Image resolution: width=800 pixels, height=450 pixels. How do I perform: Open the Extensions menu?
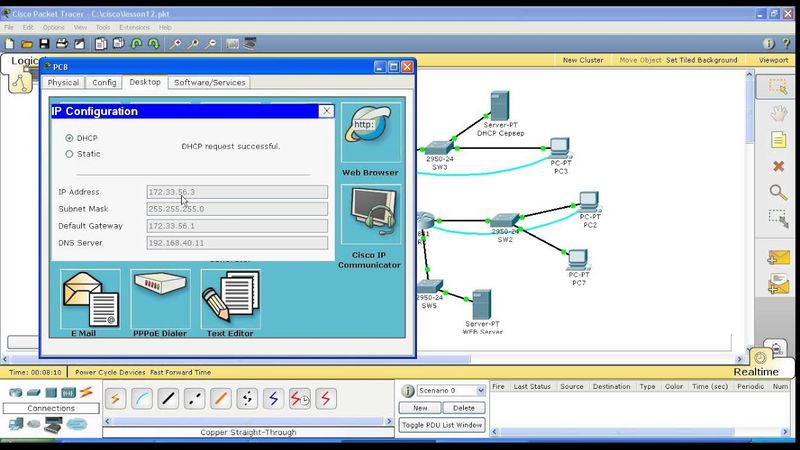[x=135, y=28]
